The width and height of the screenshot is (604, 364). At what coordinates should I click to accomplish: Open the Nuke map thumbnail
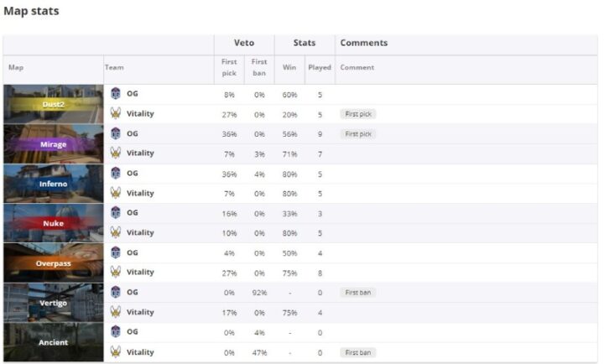[53, 223]
